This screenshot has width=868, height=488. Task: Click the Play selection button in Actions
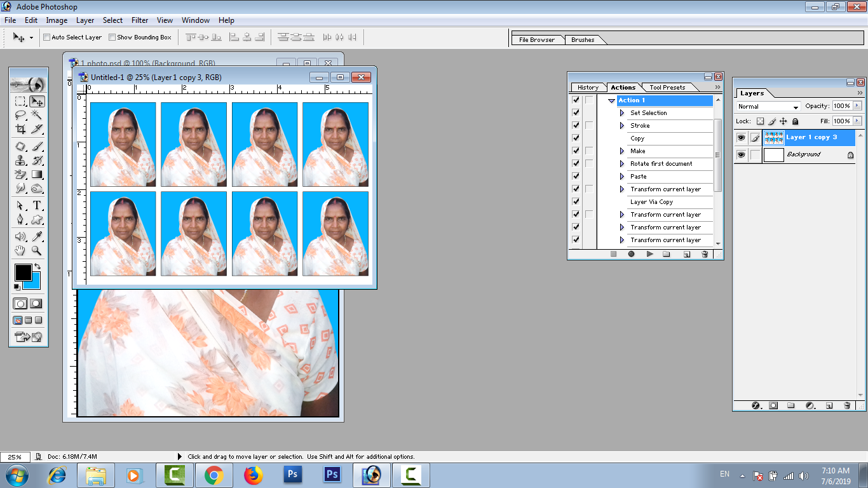tap(649, 254)
